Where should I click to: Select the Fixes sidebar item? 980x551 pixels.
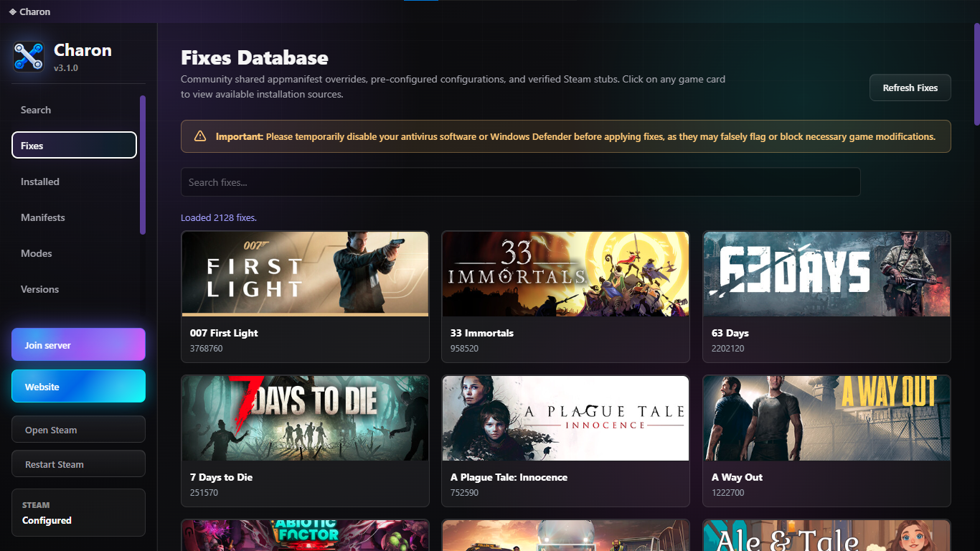(x=74, y=145)
